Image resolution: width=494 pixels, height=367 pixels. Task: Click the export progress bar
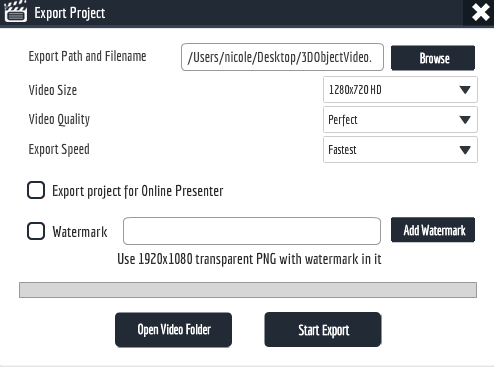tap(248, 290)
